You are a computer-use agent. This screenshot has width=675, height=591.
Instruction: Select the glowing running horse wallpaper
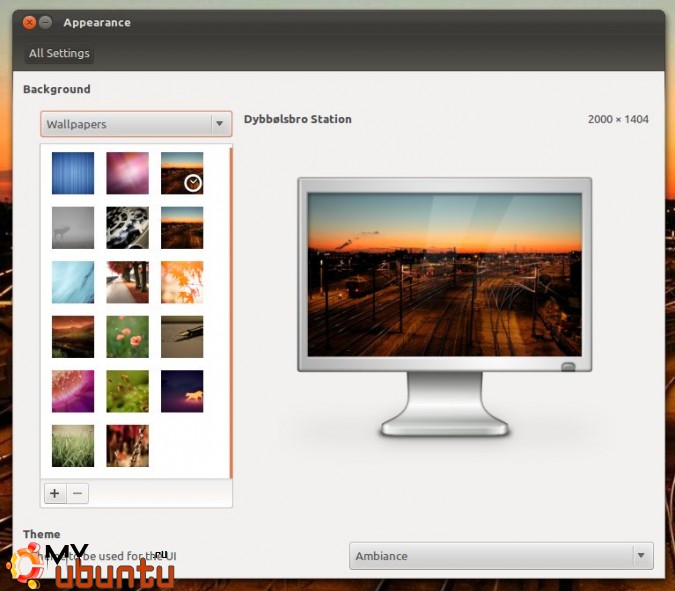(182, 391)
